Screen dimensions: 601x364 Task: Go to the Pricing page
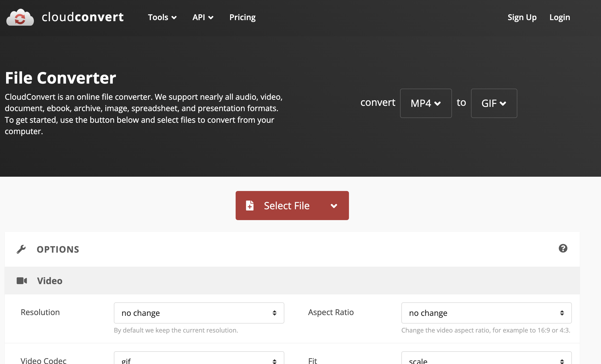tap(242, 17)
